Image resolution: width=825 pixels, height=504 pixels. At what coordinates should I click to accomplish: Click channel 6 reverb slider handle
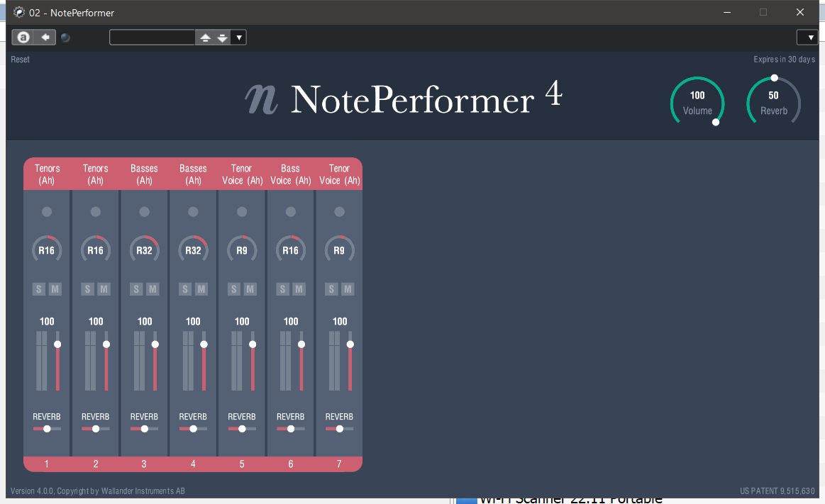[290, 429]
